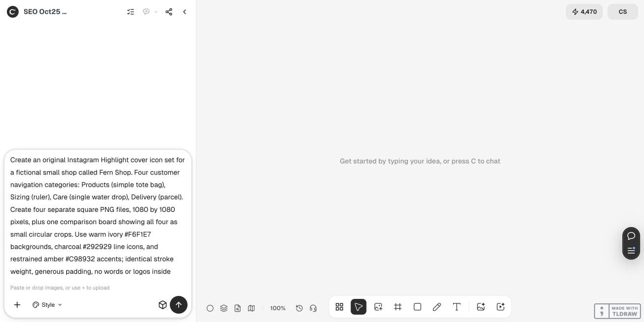
Task: Click the AI video generator icon
Action: click(x=501, y=307)
